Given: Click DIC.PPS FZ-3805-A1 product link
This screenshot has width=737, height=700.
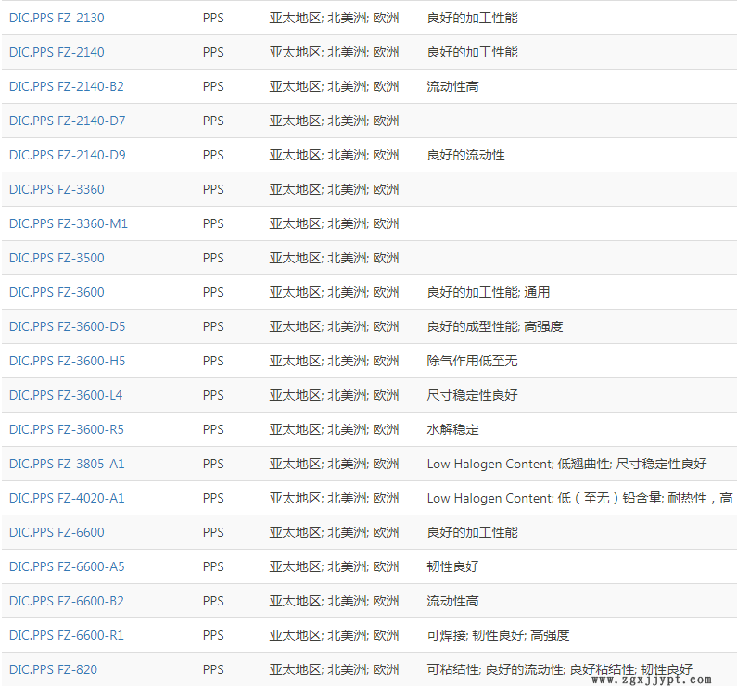Looking at the screenshot, I should click(x=67, y=464).
